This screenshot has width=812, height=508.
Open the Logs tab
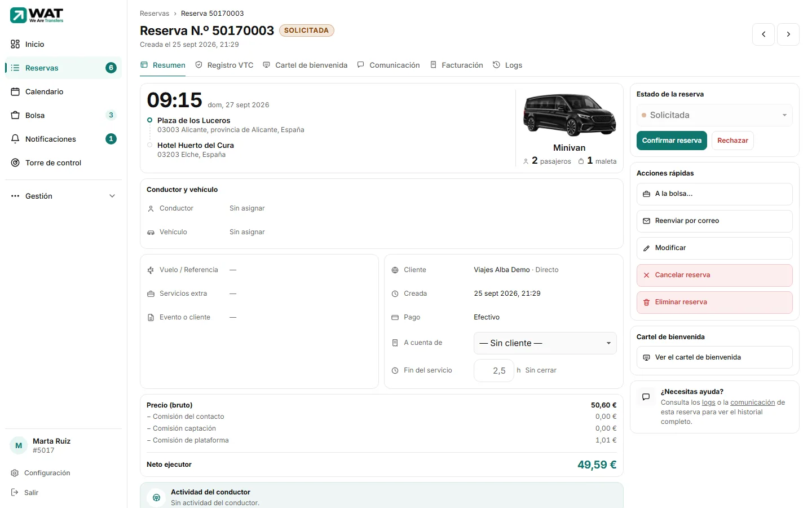507,65
